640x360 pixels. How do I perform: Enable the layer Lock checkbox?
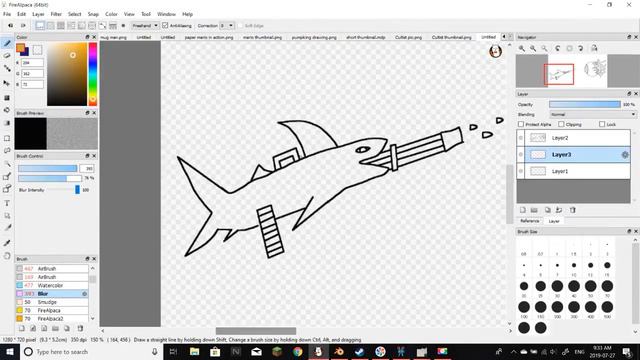tap(602, 124)
